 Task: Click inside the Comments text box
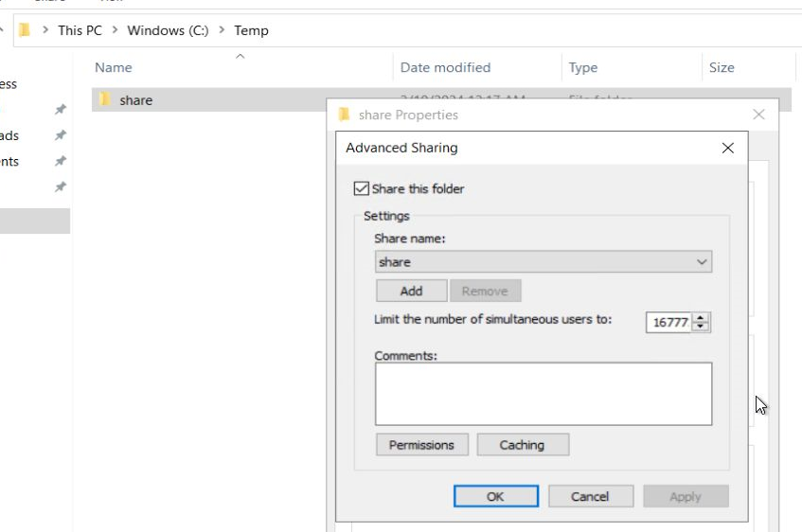point(544,394)
